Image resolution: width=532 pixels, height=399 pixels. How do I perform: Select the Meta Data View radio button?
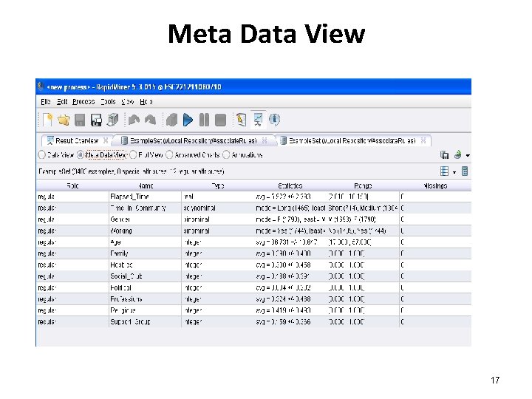point(81,155)
